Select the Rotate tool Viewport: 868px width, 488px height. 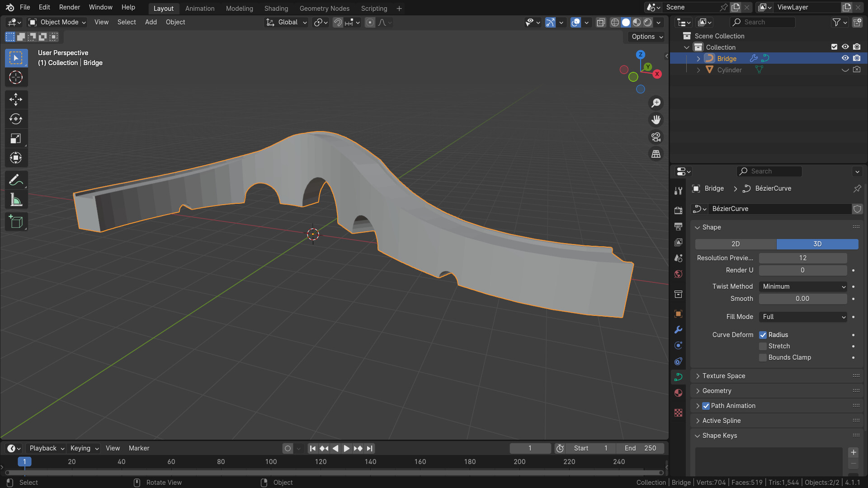coord(16,119)
